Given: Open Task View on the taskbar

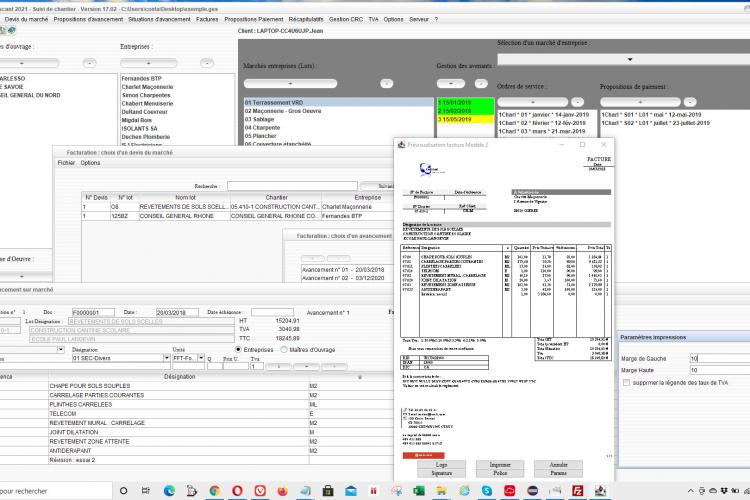Looking at the screenshot, I should click(146, 490).
